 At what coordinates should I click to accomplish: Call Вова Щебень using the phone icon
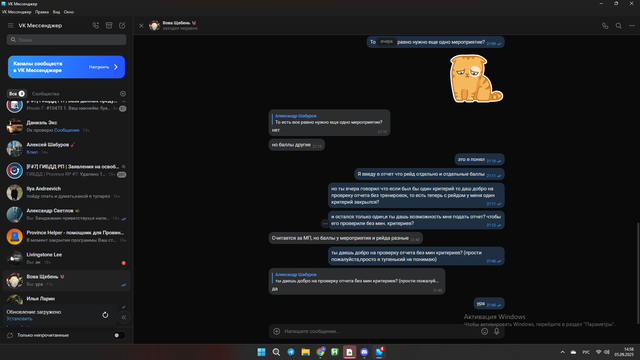click(x=605, y=26)
